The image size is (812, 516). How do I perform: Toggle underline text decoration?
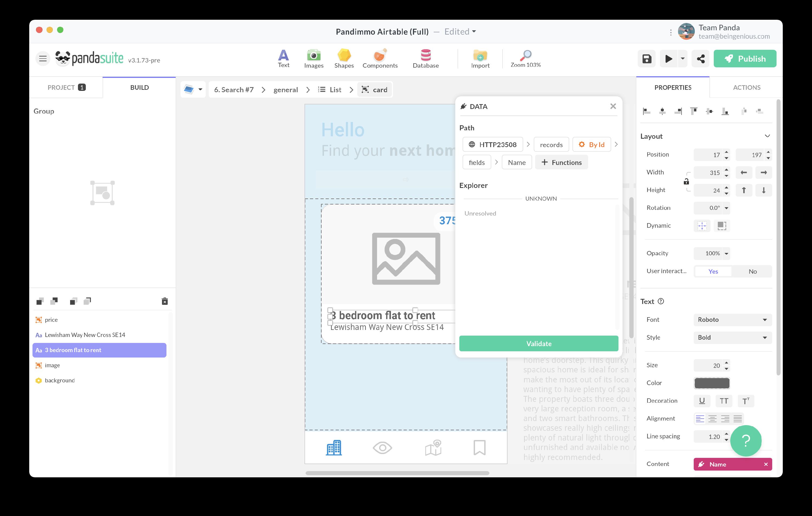(x=702, y=401)
